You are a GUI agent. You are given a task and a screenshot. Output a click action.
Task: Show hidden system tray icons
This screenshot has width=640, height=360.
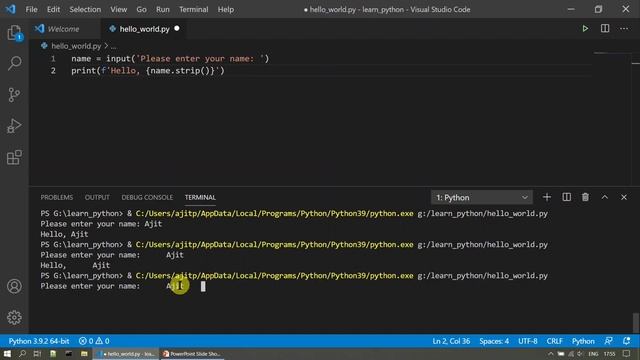tap(551, 354)
